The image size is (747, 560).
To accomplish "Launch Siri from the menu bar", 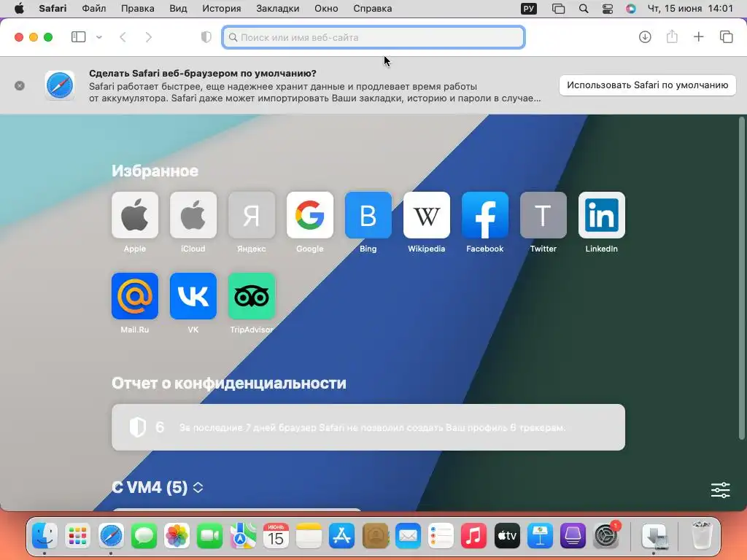I will pyautogui.click(x=631, y=9).
